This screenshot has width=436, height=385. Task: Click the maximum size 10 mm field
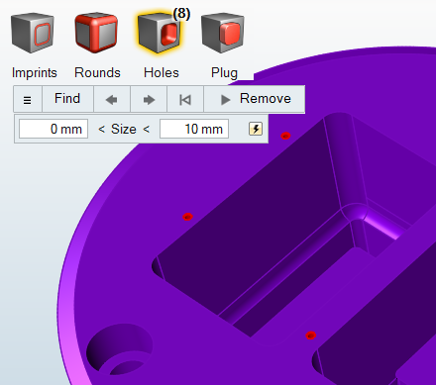(194, 129)
